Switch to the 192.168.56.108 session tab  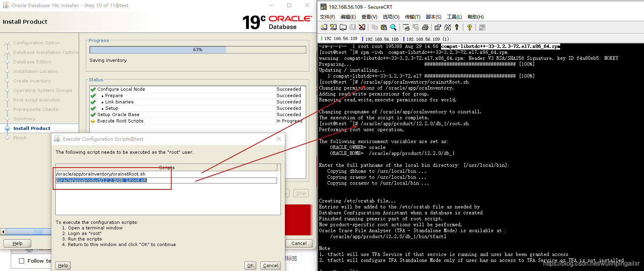(x=381, y=39)
